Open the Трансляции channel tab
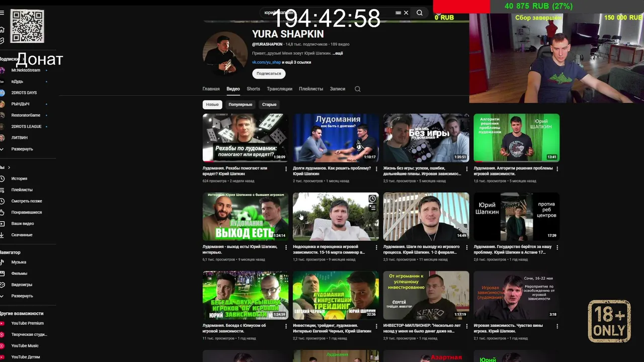644x362 pixels. [280, 89]
